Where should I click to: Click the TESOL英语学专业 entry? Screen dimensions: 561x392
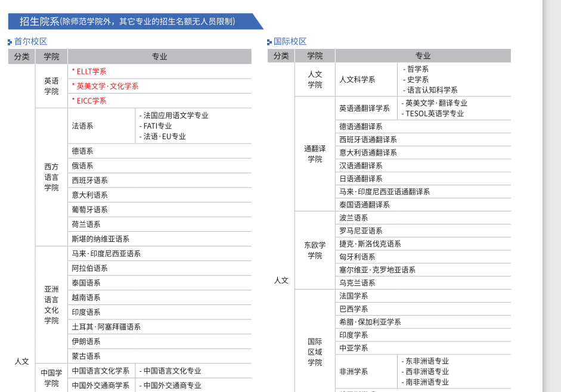(433, 114)
